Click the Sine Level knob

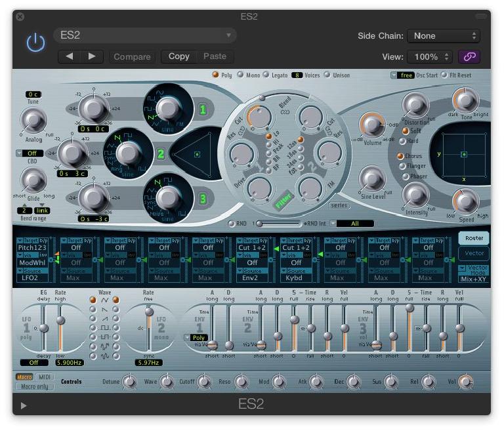[x=372, y=178]
